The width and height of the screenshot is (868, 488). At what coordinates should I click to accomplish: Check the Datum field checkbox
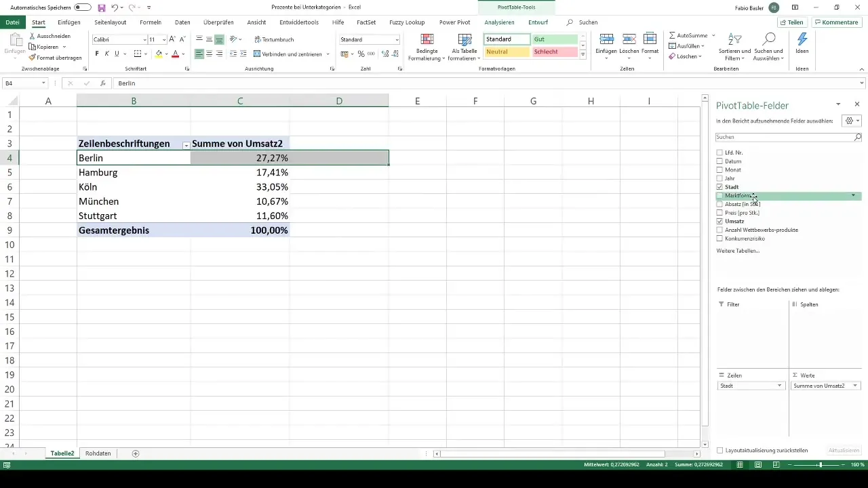pos(719,161)
